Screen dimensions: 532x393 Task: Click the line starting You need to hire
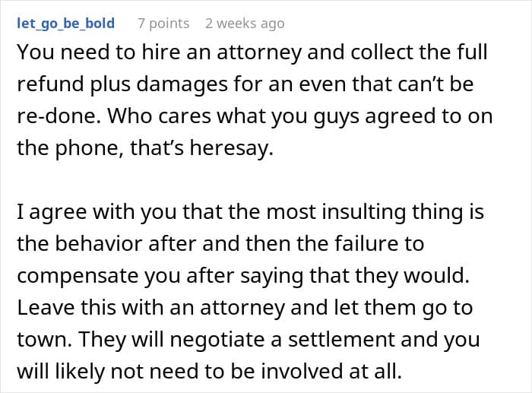pos(252,52)
